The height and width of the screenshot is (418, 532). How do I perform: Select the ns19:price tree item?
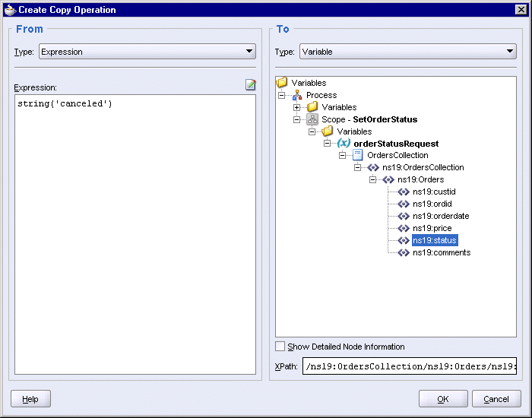(432, 228)
